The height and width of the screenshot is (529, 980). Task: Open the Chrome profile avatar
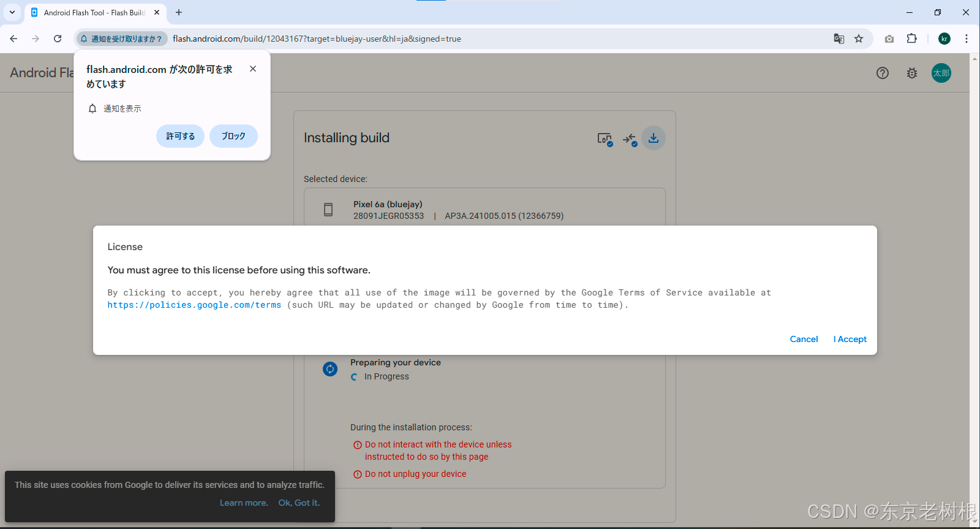pos(944,39)
